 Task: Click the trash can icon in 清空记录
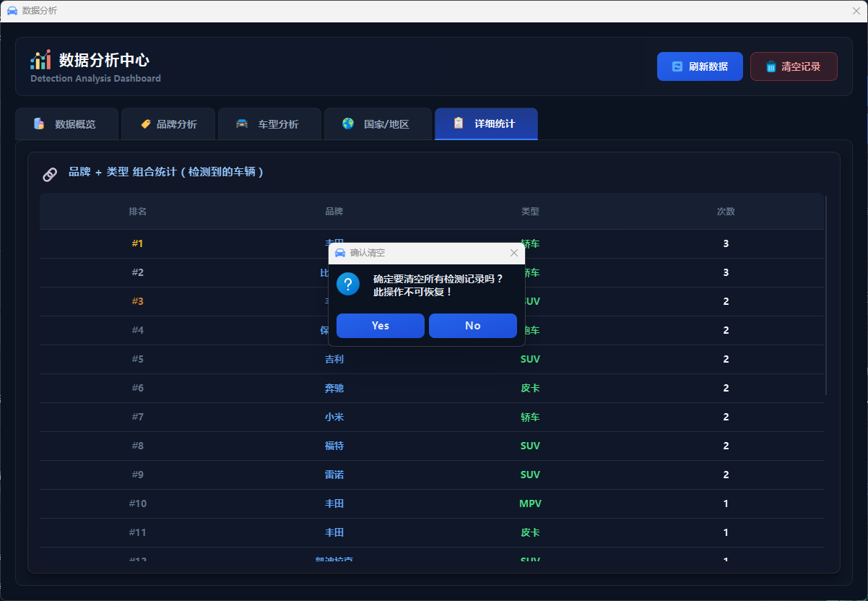771,66
